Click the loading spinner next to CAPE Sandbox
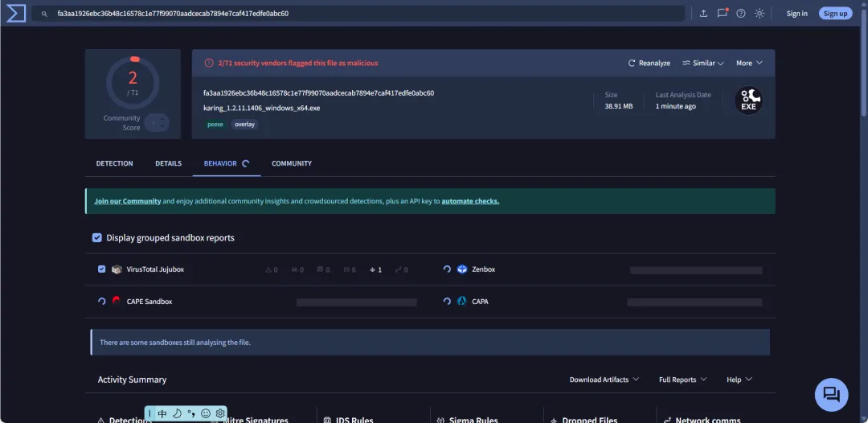The height and width of the screenshot is (423, 868). [101, 302]
